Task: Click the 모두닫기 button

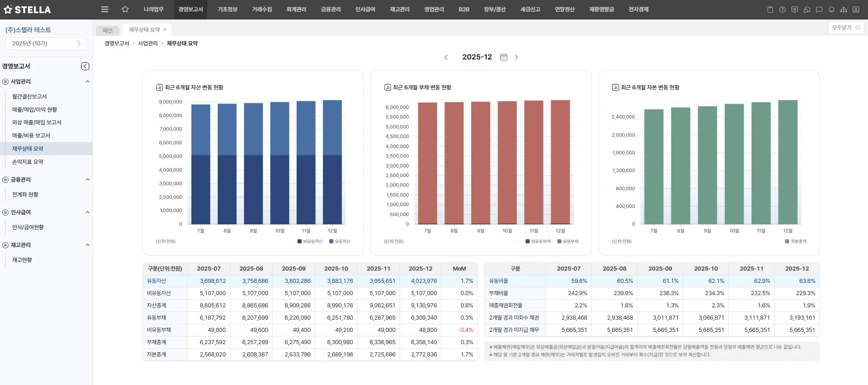Action: click(845, 28)
